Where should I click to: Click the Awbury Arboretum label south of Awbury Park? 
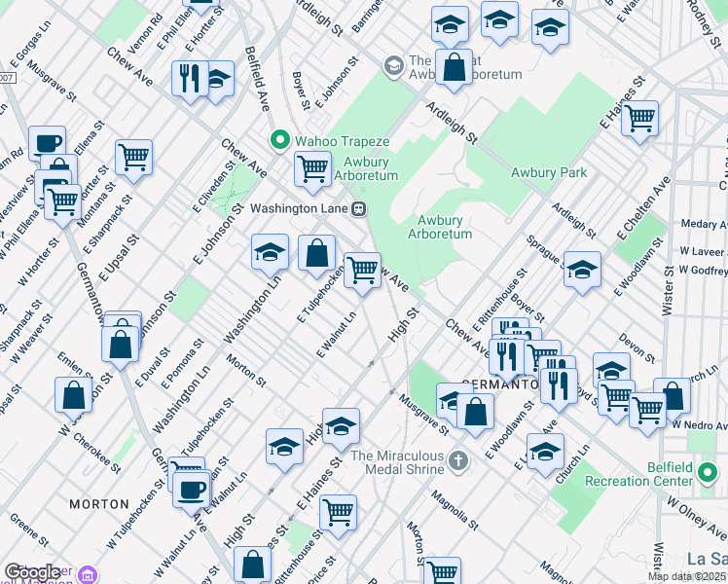coord(440,227)
